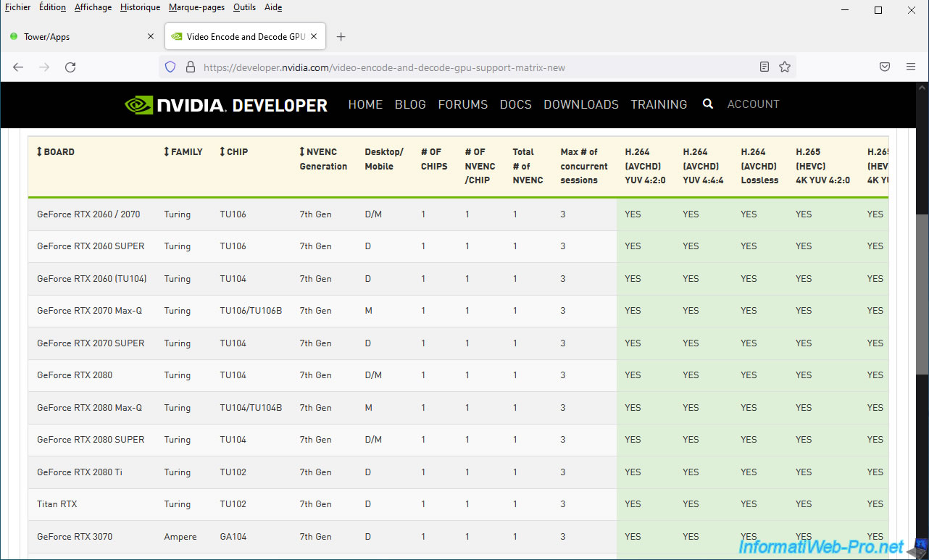Go to DOWNLOADS in NVIDIA navigation
The image size is (929, 560).
coord(580,104)
